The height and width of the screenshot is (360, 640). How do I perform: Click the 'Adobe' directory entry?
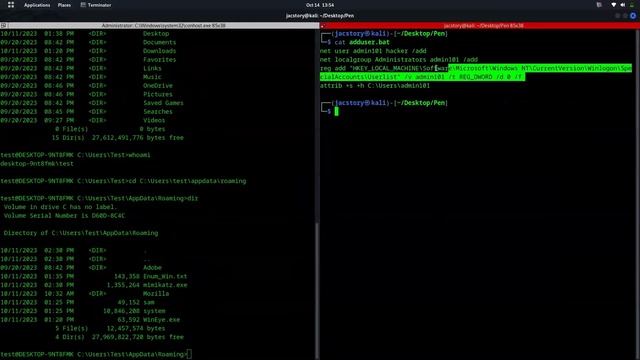[x=152, y=268]
